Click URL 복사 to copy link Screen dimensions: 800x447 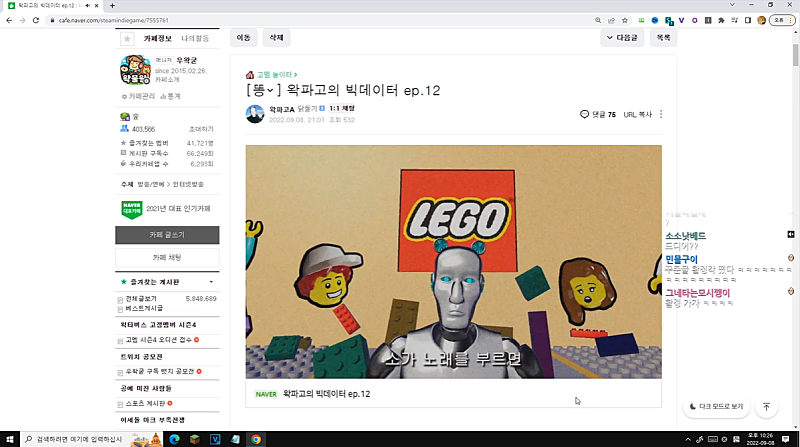[638, 114]
